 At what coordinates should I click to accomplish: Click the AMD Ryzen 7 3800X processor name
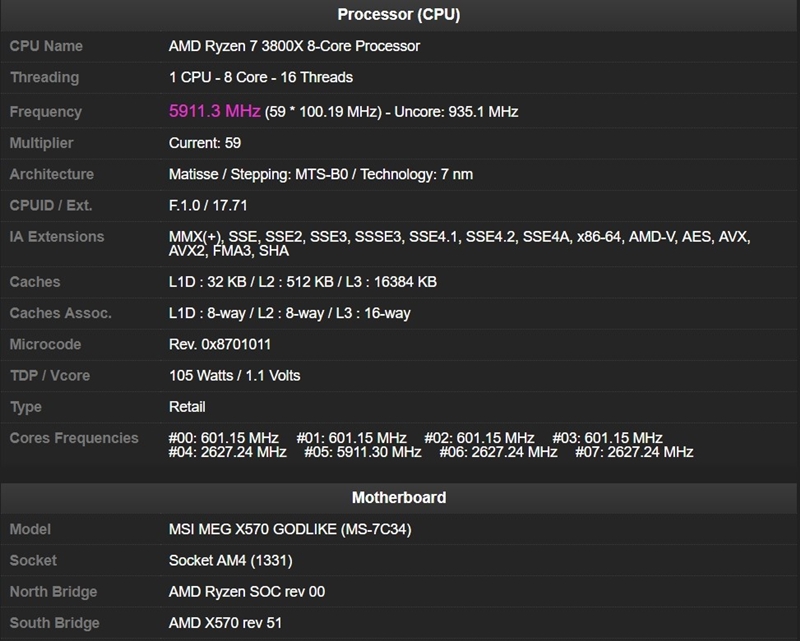294,46
